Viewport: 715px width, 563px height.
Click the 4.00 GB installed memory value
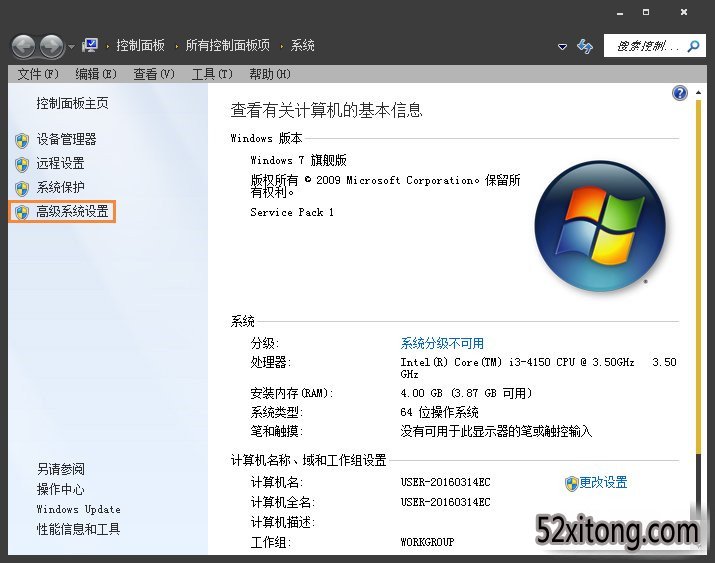pos(466,393)
